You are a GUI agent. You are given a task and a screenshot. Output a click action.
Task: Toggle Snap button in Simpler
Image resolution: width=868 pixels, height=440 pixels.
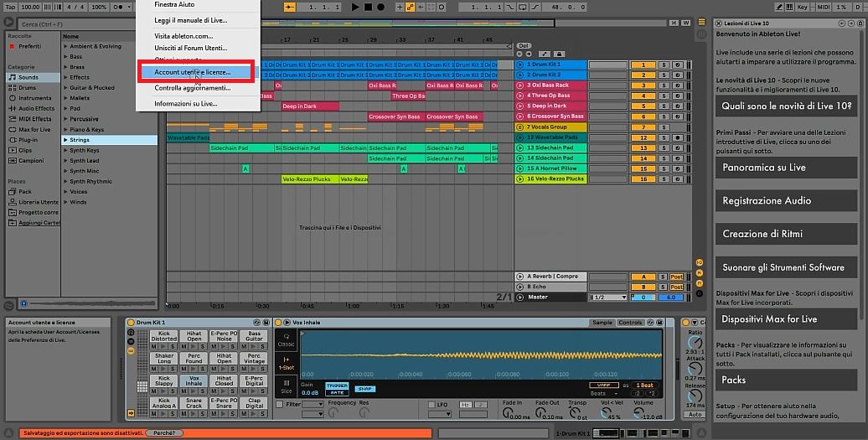point(364,389)
